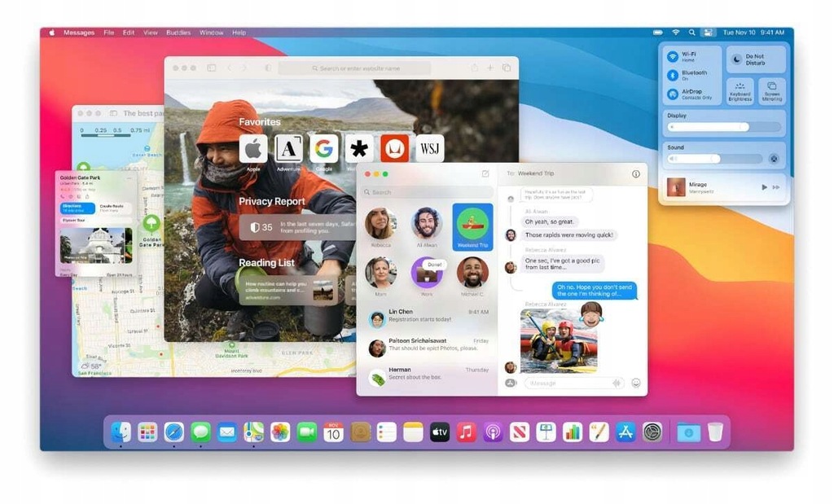
Task: Open the Downloads folder in the Dock
Action: 688,432
